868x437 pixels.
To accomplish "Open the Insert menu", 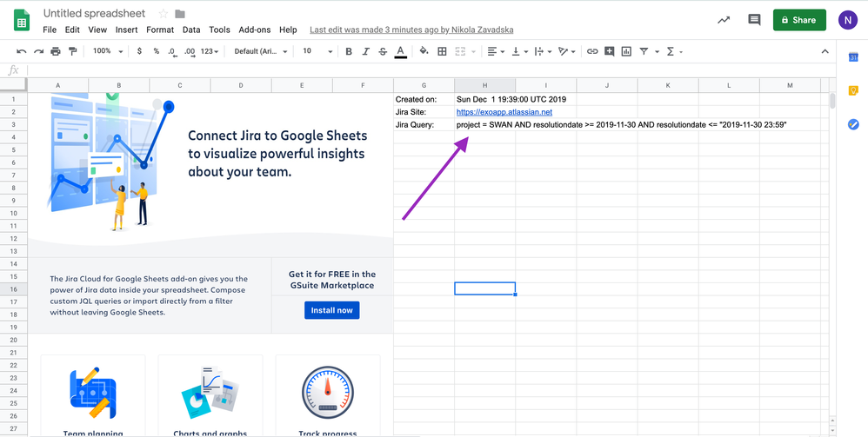I will point(127,30).
